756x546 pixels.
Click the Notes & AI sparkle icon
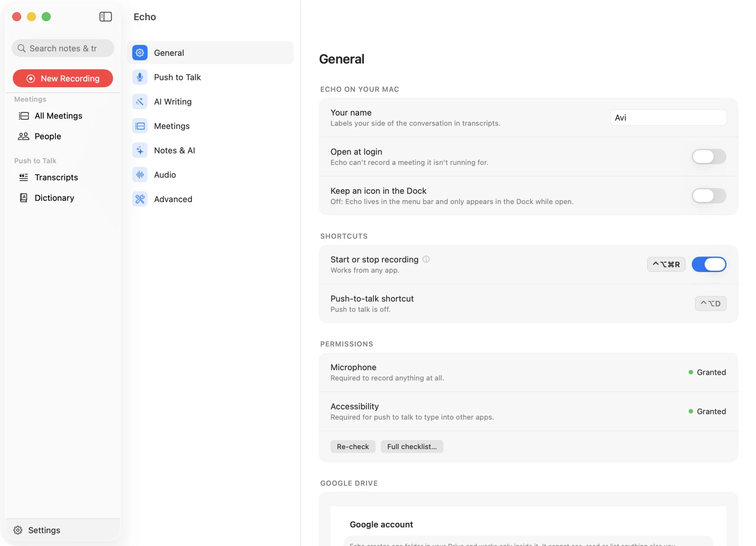pos(140,150)
